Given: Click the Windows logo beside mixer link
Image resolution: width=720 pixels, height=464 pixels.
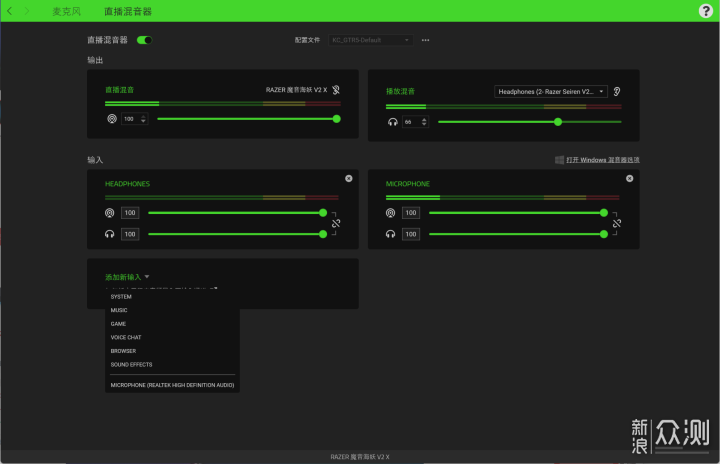Looking at the screenshot, I should 559,160.
